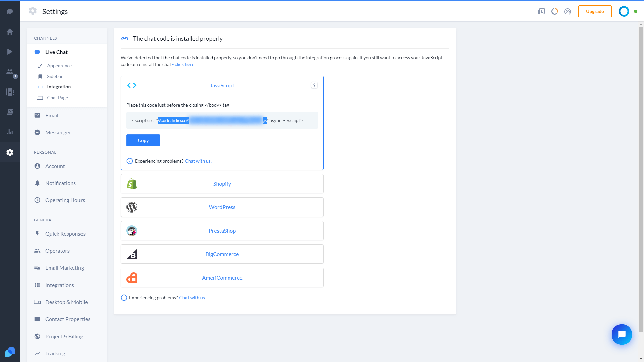Click the Upgrade button in header

tap(594, 11)
